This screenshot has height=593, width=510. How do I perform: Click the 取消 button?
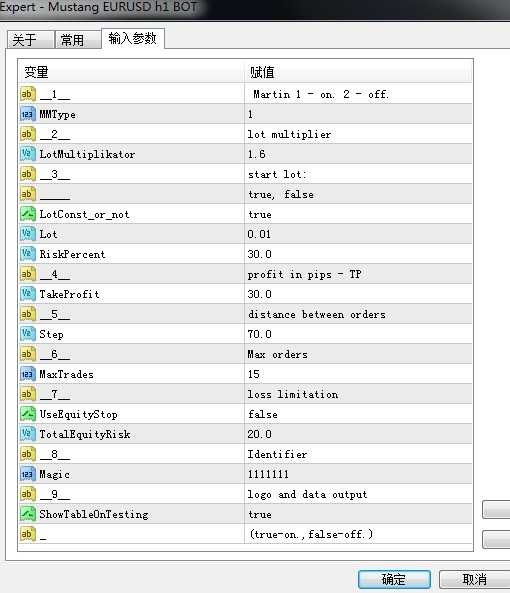pos(474,579)
